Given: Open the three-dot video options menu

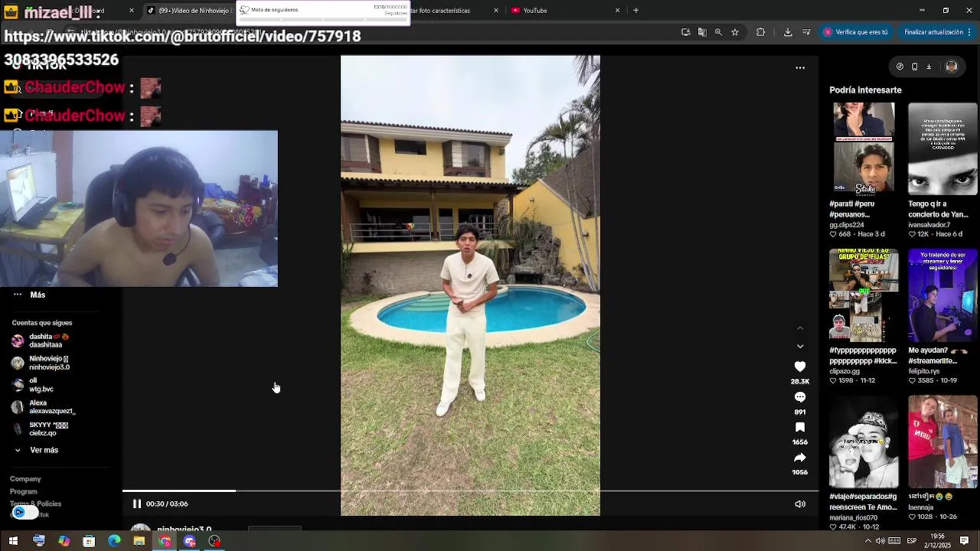Looking at the screenshot, I should [x=800, y=68].
